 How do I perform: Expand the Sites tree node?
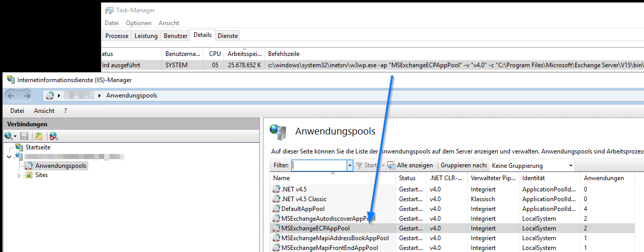[x=19, y=176]
